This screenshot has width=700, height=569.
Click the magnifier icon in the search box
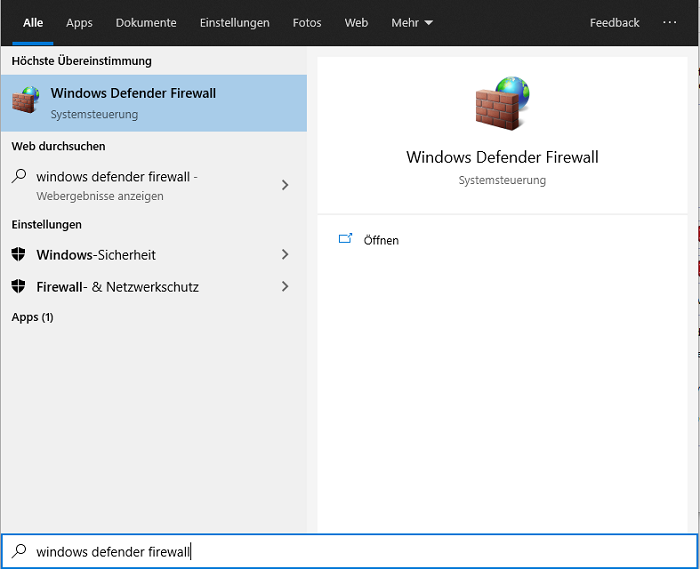(x=19, y=551)
